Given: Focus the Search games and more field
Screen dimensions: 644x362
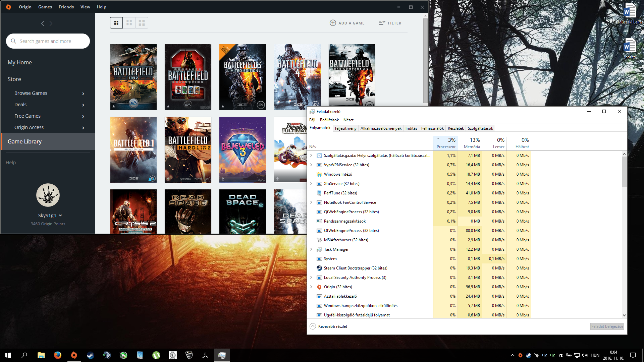Looking at the screenshot, I should 48,41.
